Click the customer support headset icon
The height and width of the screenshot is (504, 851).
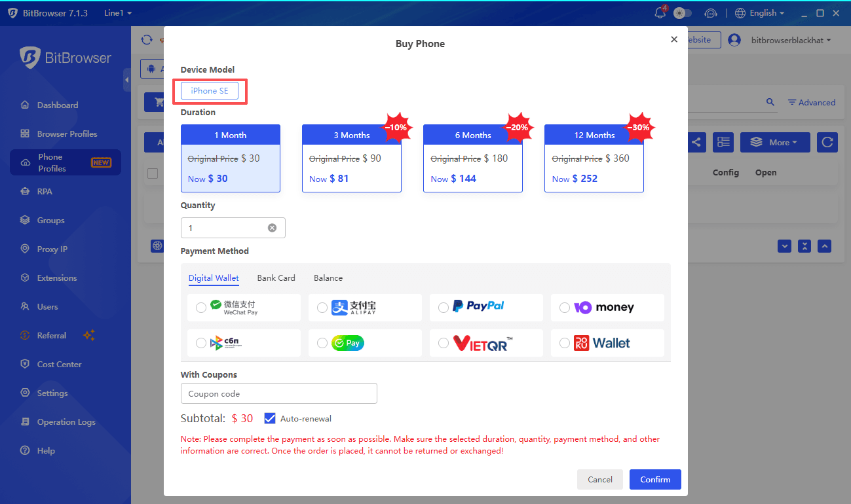(711, 13)
